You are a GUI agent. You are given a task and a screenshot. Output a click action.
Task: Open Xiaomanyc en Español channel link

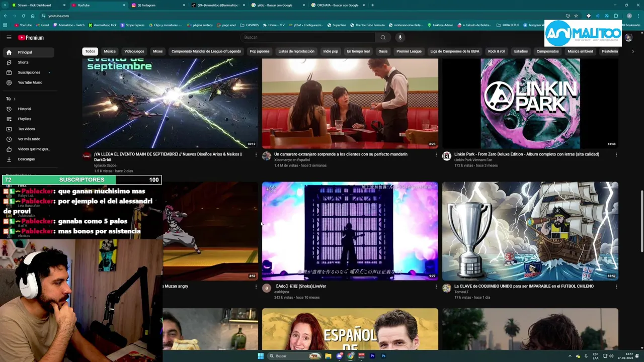[x=292, y=160]
